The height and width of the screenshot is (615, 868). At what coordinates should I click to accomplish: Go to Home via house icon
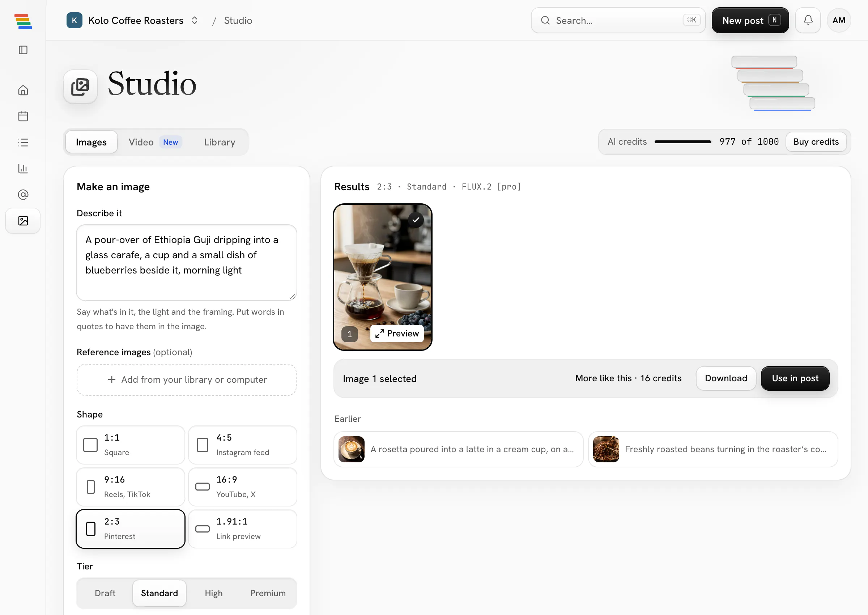(23, 90)
